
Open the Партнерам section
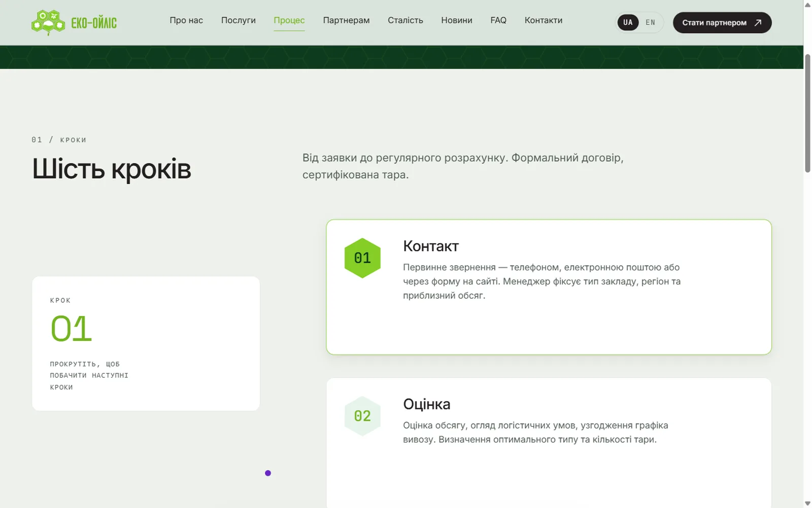tap(346, 20)
